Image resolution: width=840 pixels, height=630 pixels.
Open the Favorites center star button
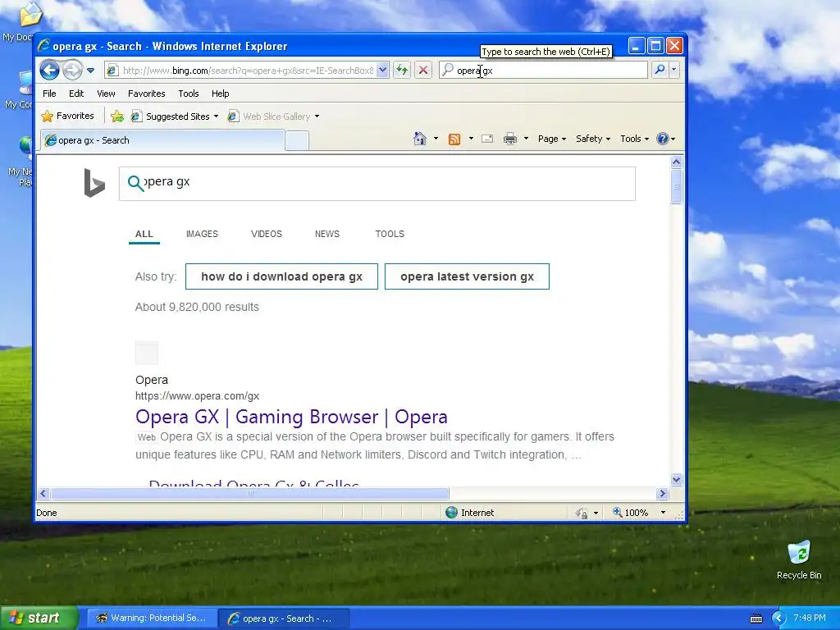click(x=67, y=116)
